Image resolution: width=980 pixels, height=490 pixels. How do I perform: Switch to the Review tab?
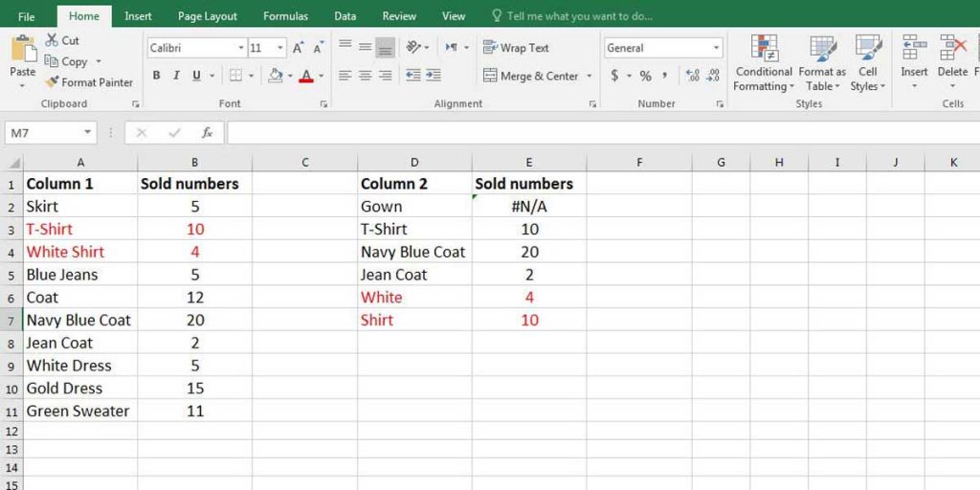tap(399, 16)
